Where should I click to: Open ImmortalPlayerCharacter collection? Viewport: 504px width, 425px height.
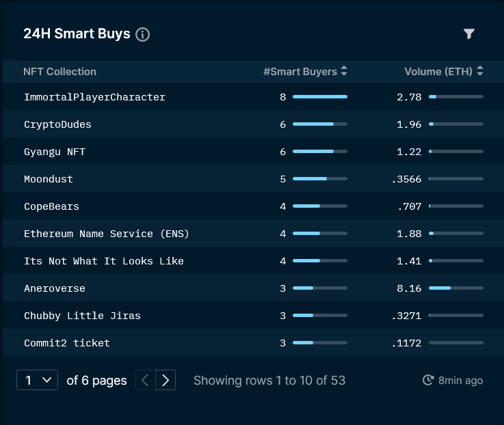[x=94, y=97]
